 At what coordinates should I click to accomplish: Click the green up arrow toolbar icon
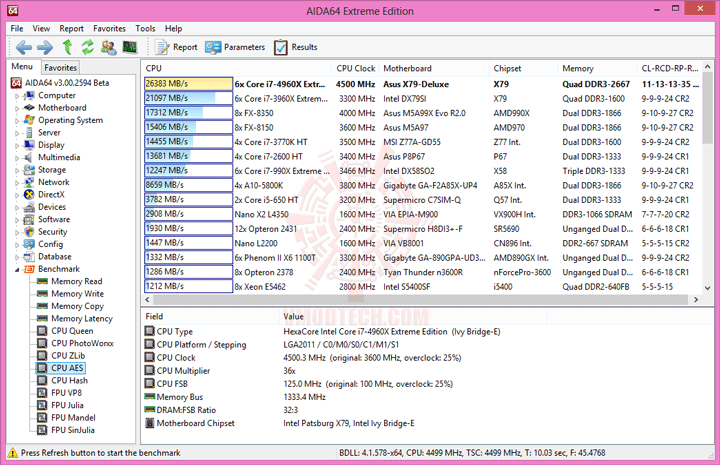pyautogui.click(x=68, y=47)
